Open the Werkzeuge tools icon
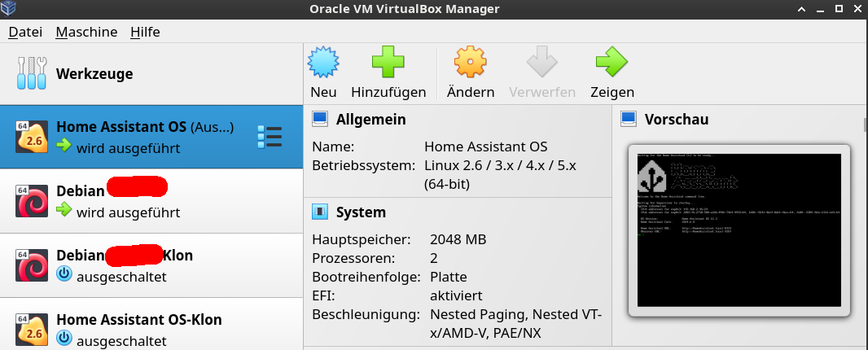The width and height of the screenshot is (868, 350). 32,73
